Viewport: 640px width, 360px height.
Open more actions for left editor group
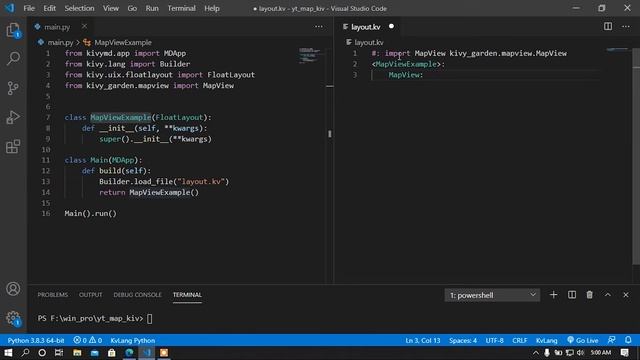(319, 27)
